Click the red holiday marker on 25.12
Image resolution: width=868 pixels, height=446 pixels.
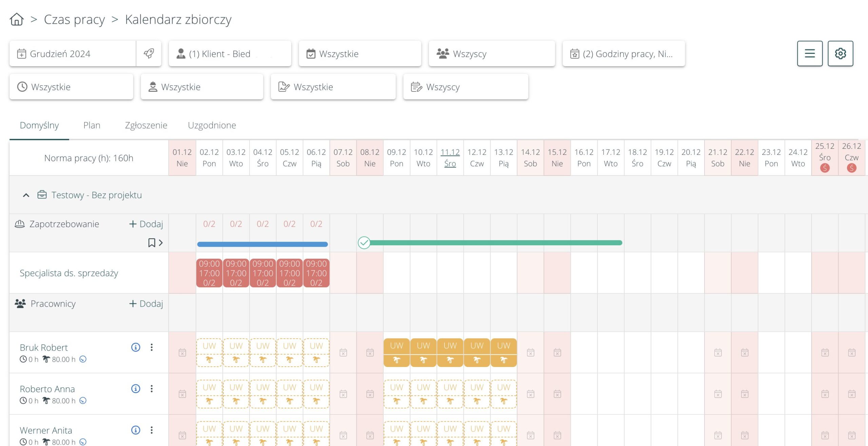pyautogui.click(x=825, y=168)
